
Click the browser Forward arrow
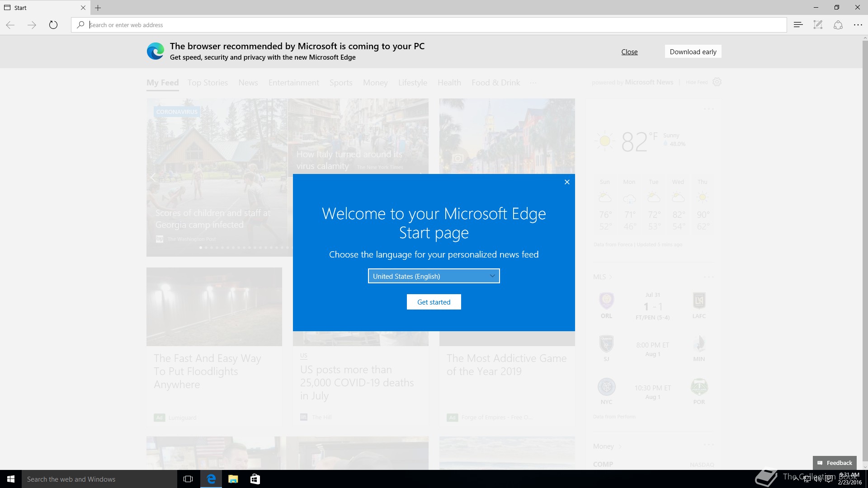(x=32, y=25)
